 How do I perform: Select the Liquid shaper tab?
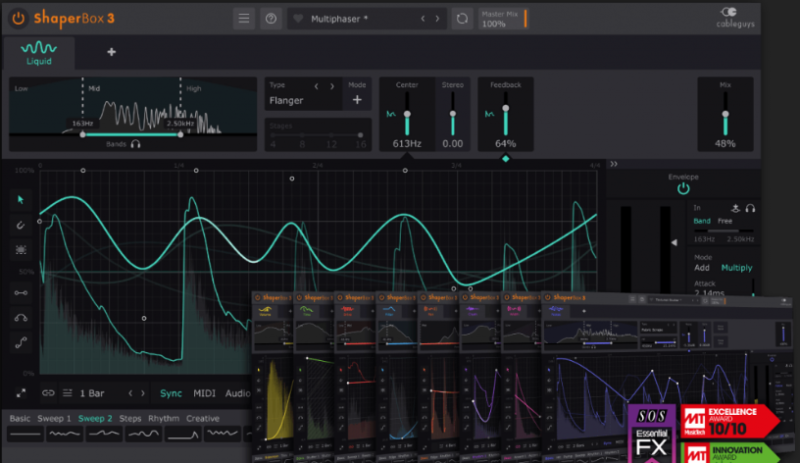coord(39,54)
